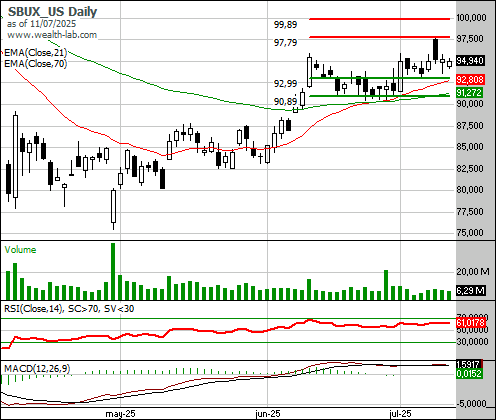The height and width of the screenshot is (420, 496).
Task: Click the may-25 date axis label
Action: [120, 414]
